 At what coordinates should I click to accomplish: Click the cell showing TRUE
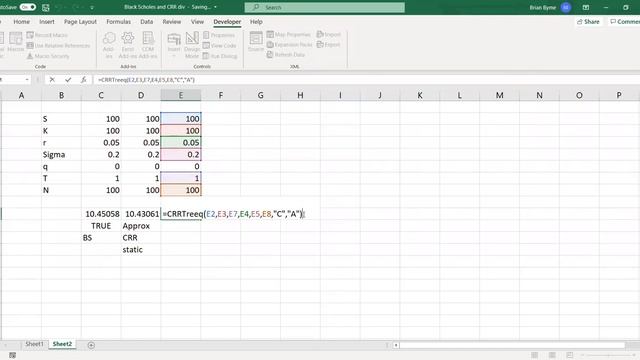[x=101, y=226]
